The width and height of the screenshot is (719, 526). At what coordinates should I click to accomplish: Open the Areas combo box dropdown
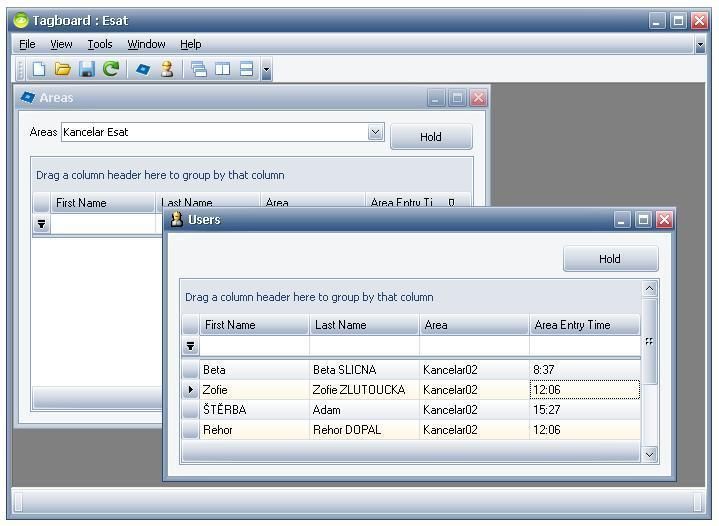[x=375, y=132]
